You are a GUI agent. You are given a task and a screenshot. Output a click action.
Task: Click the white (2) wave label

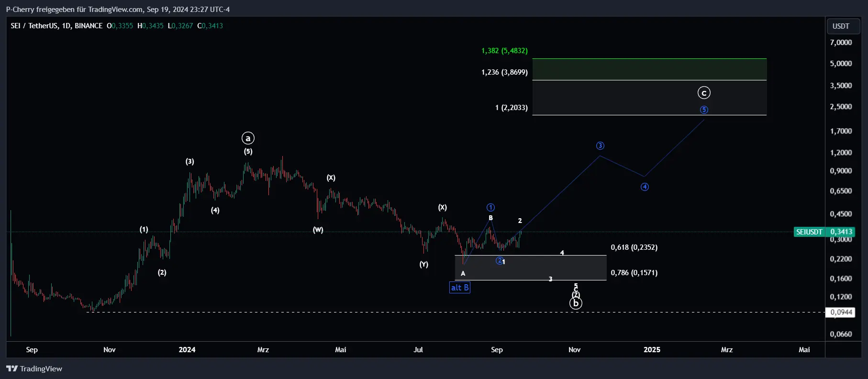click(x=162, y=273)
